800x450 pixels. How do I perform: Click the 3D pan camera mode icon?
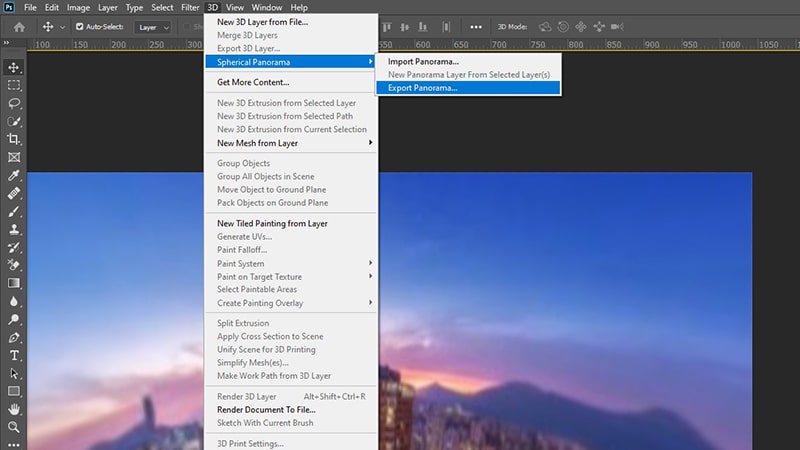(581, 27)
